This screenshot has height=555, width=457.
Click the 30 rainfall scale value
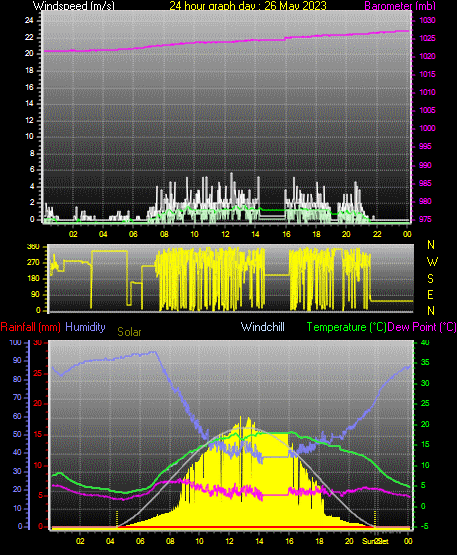[x=38, y=342]
